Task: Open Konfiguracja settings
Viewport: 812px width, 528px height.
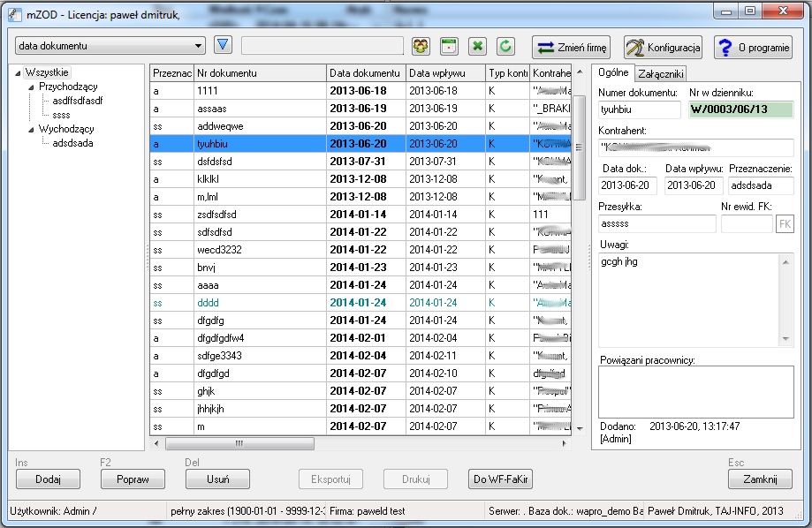Action: pyautogui.click(x=663, y=48)
